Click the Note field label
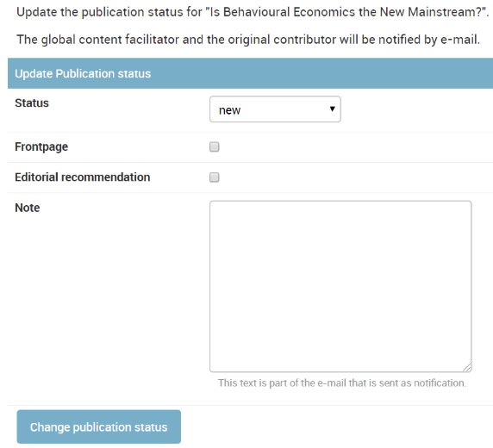The image size is (493, 448). click(28, 208)
